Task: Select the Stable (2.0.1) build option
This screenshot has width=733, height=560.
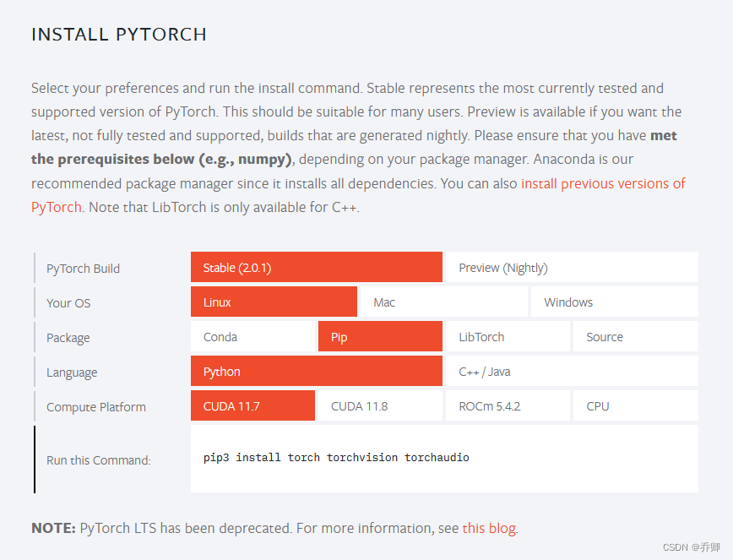Action: 317,268
